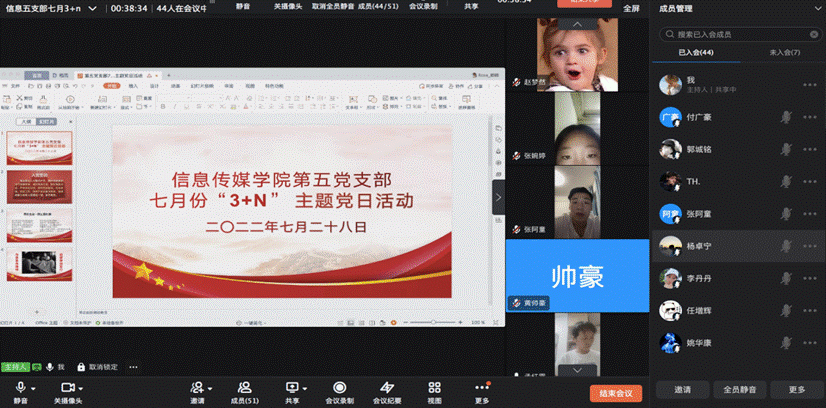Open more options for member 李丹丹

[x=810, y=277]
